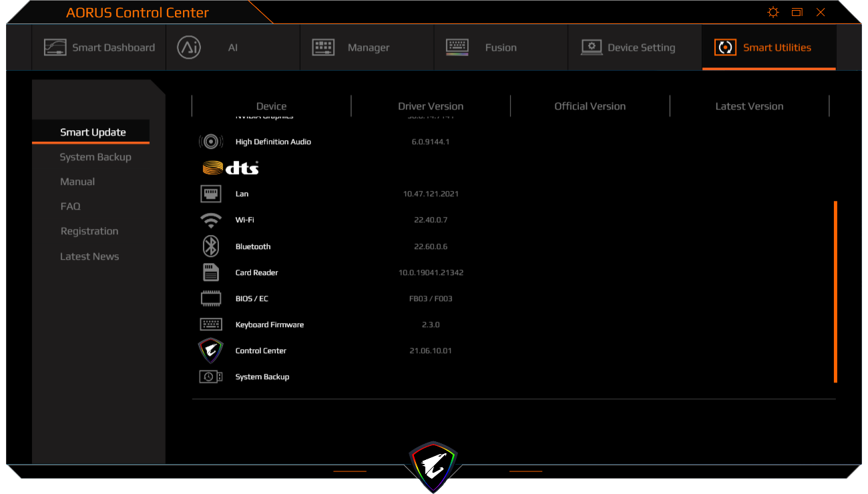Click the BIOS / EC chip icon
868x494 pixels.
[211, 298]
